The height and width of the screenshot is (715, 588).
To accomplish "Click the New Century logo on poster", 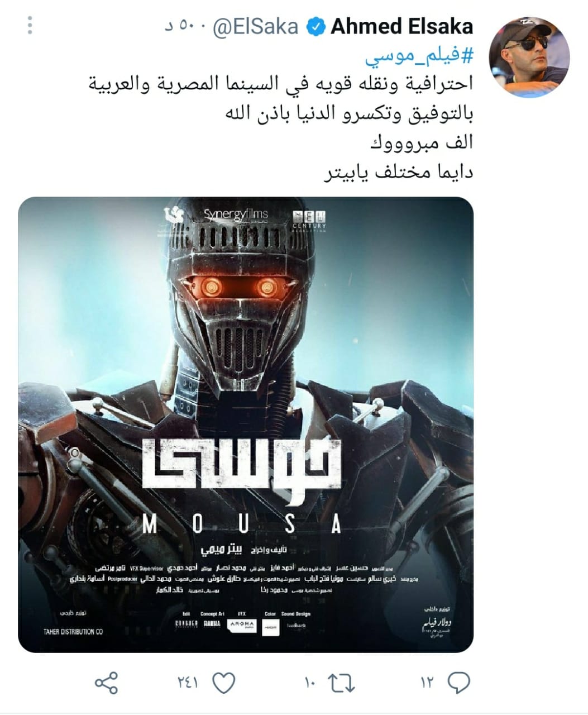I will [309, 220].
